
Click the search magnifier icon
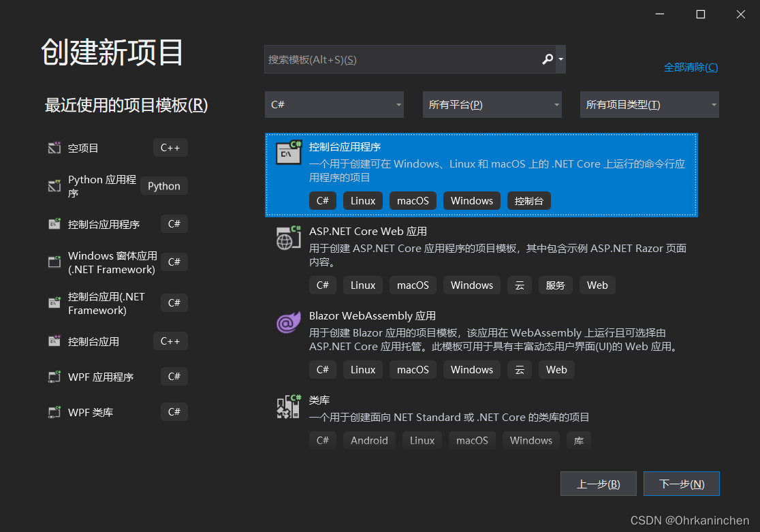[548, 59]
